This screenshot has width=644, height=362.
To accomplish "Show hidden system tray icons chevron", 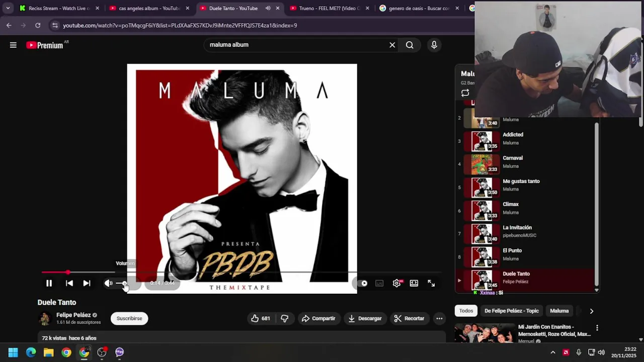I will point(553,352).
